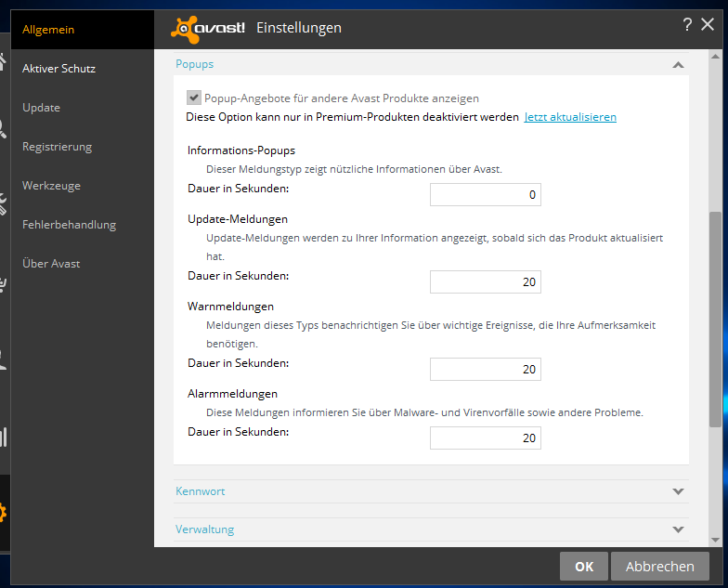Show the Über Avast tab
The width and height of the screenshot is (728, 588).
[83, 264]
